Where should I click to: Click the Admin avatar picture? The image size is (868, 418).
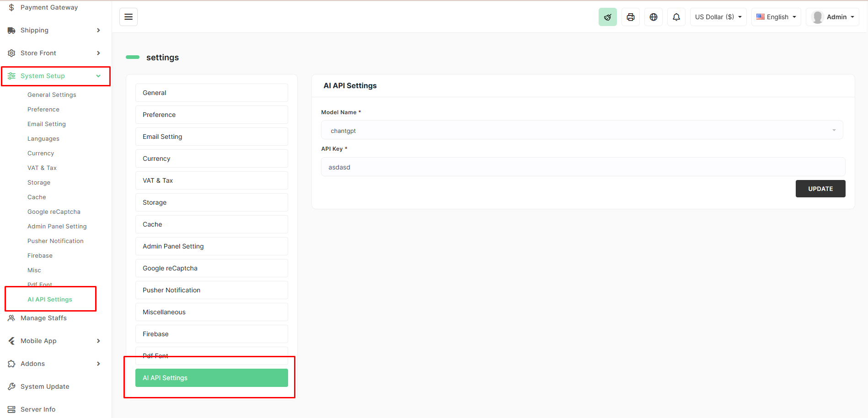(817, 17)
